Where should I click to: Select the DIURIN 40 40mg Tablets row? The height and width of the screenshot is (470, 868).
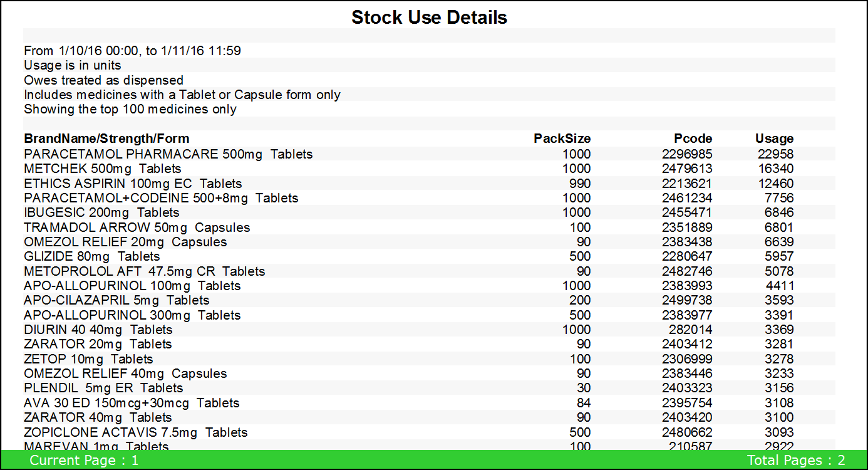(x=98, y=330)
